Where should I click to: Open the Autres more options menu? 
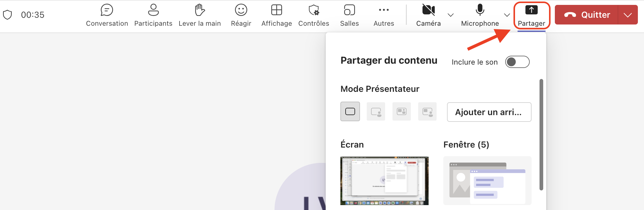[x=384, y=15]
